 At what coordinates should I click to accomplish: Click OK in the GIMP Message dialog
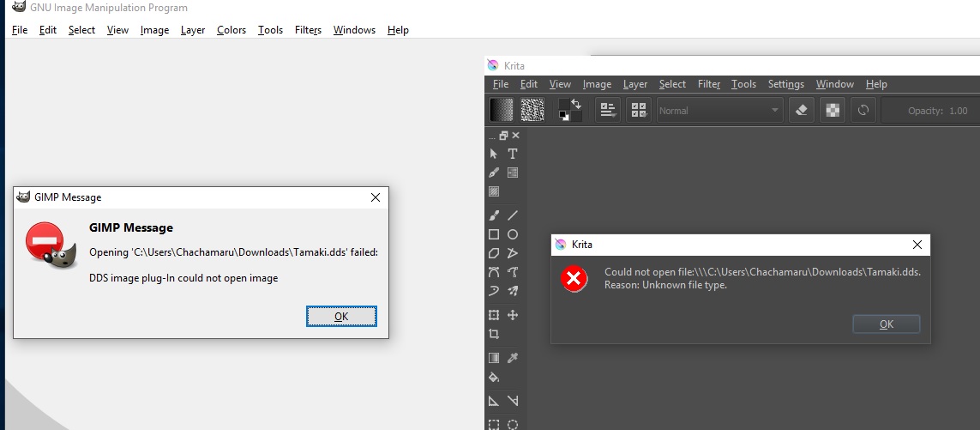click(341, 316)
